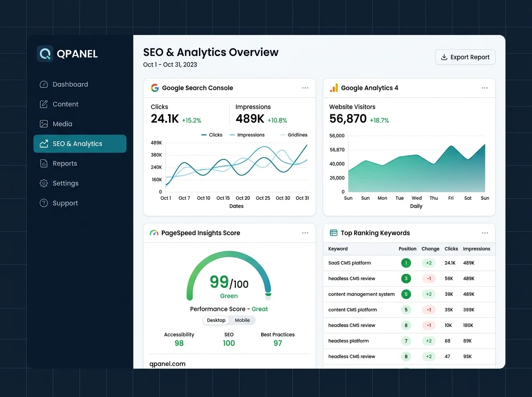532x397 pixels.
Task: Go to Content section
Action: click(x=80, y=104)
